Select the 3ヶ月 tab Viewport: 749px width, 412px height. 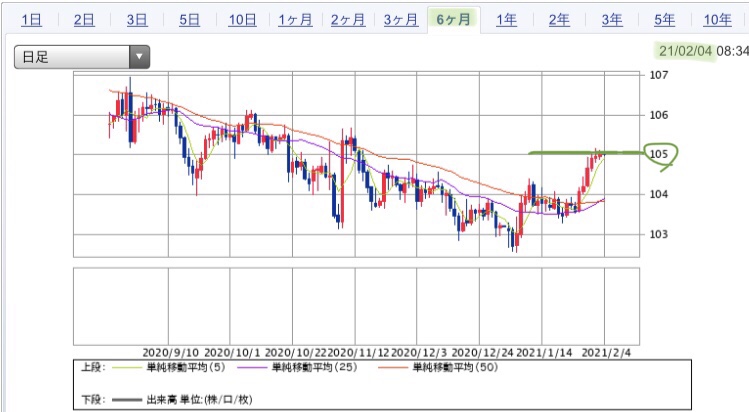pos(400,20)
